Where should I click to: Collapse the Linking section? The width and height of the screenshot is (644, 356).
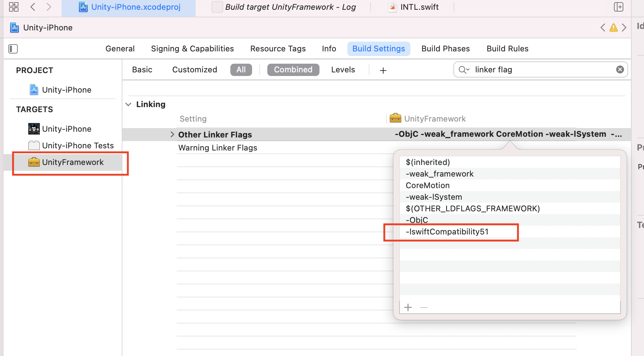128,105
